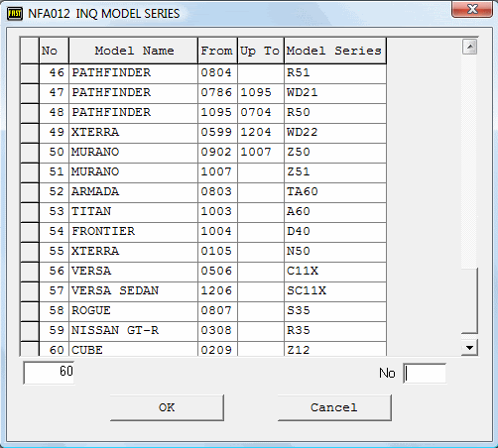The width and height of the screenshot is (498, 448).
Task: Close the INQ MODEL SERIES window
Action: (472, 9)
